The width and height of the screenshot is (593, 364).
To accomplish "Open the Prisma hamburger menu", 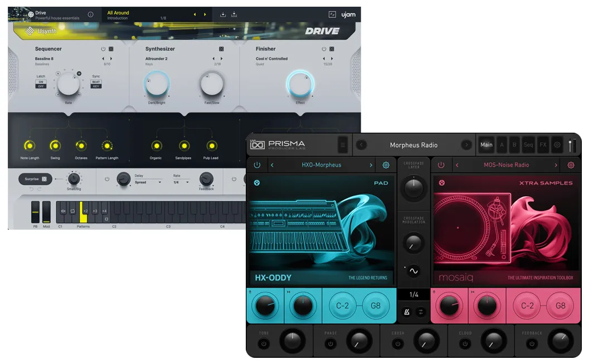I will click(x=343, y=145).
